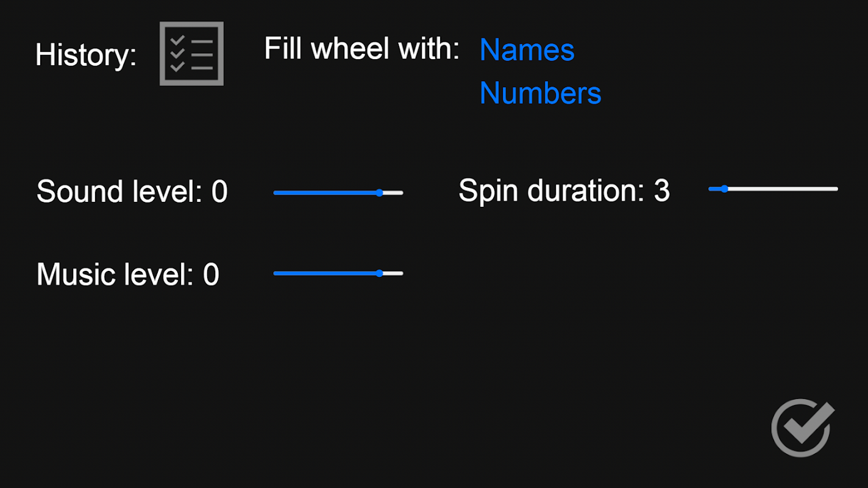
Task: Click the Sound level value label
Action: coord(132,192)
